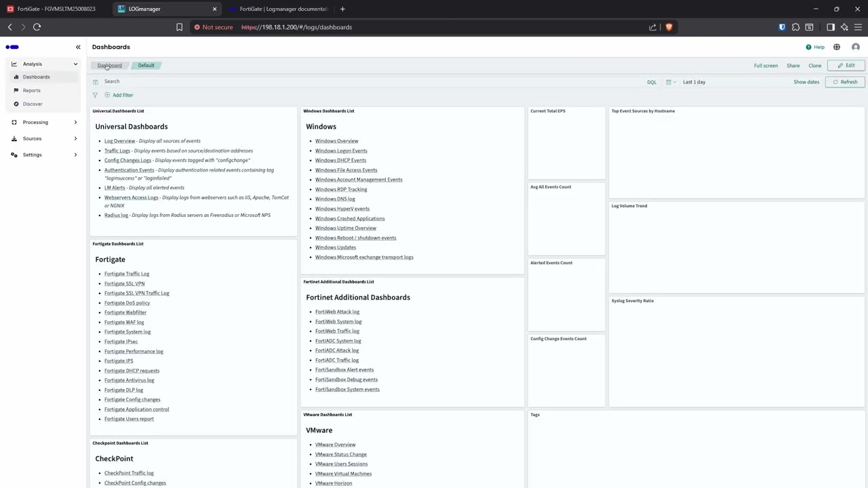Open the Last 1 day time range
868x488 pixels.
pyautogui.click(x=694, y=82)
